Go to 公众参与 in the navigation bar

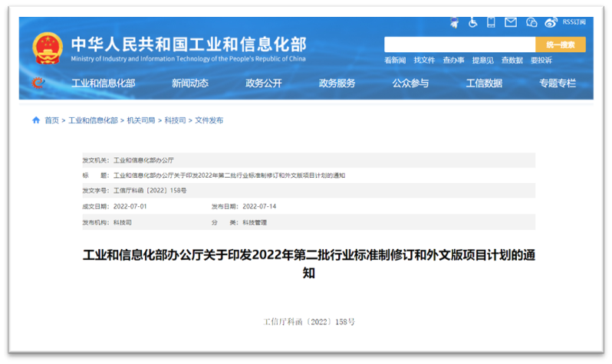(x=410, y=83)
